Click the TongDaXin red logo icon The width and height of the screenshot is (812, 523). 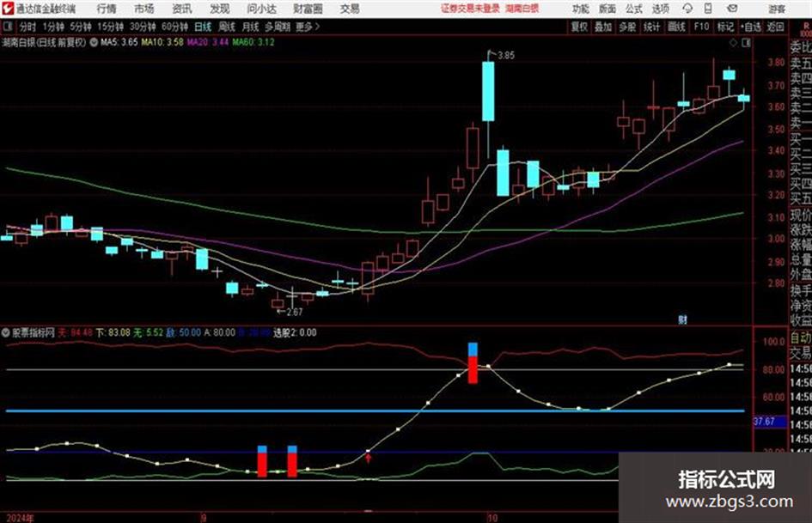coord(7,9)
